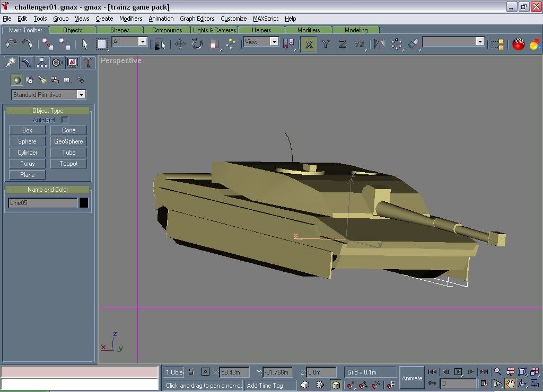Choose the Select Object arrow tool
This screenshot has height=392, width=543.
[x=85, y=44]
